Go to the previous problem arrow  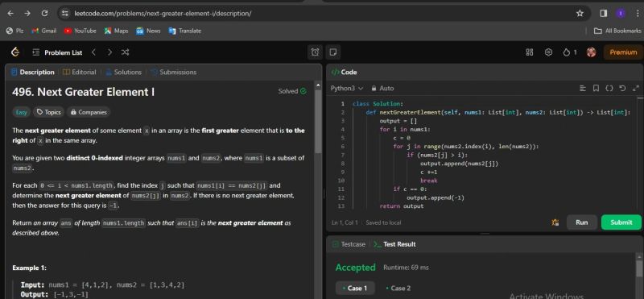click(x=93, y=52)
